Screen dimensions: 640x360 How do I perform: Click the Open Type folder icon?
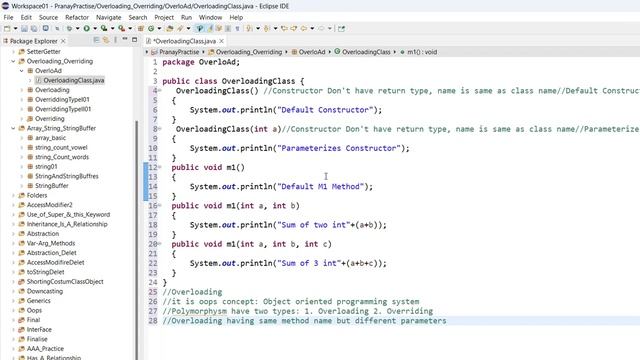click(169, 29)
